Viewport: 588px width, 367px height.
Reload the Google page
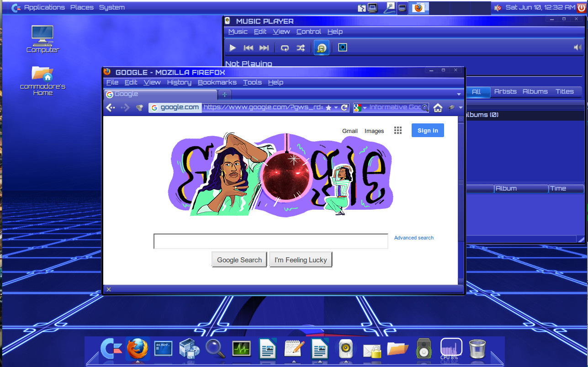(345, 107)
